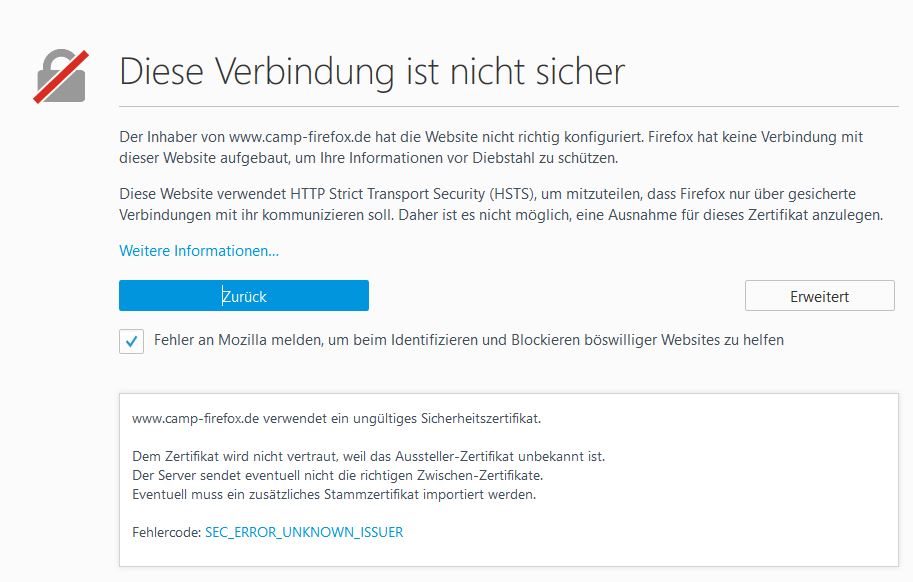Click the crossed-out padlock warning icon

62,77
